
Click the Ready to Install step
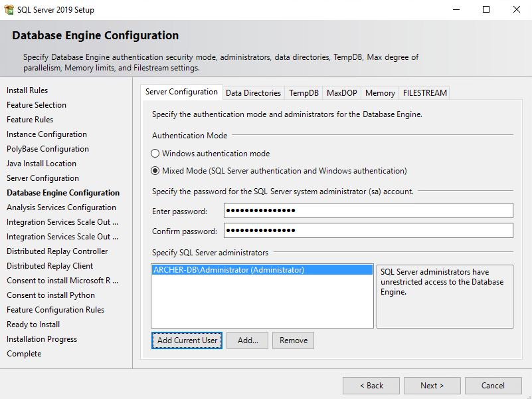33,325
